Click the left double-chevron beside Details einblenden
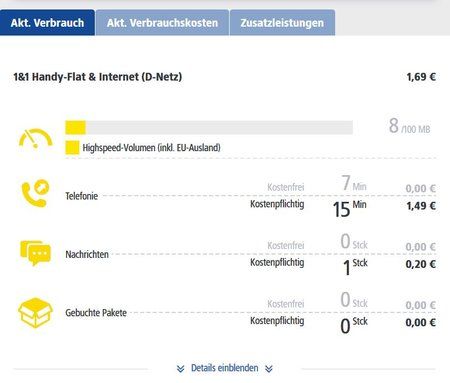The width and height of the screenshot is (450, 383). pyautogui.click(x=180, y=368)
